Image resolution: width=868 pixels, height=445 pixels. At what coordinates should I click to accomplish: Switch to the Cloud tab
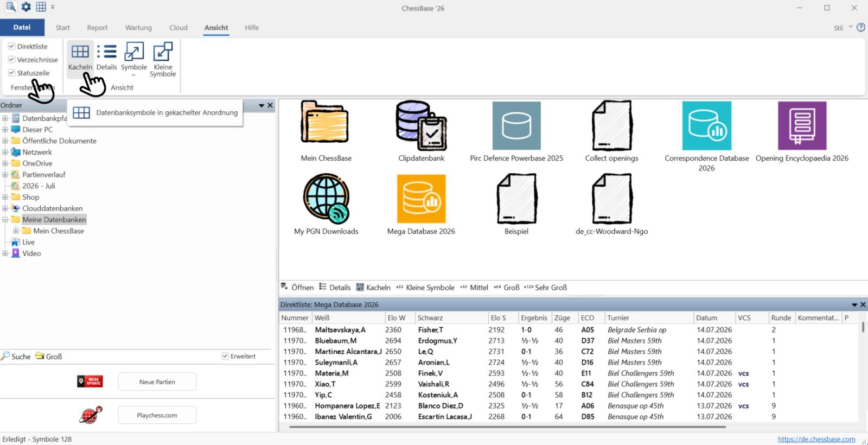[x=178, y=28]
